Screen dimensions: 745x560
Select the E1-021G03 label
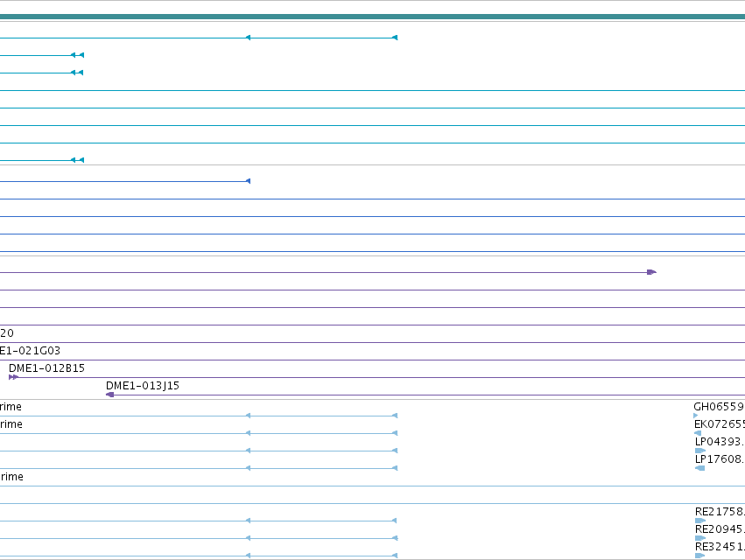[30, 351]
